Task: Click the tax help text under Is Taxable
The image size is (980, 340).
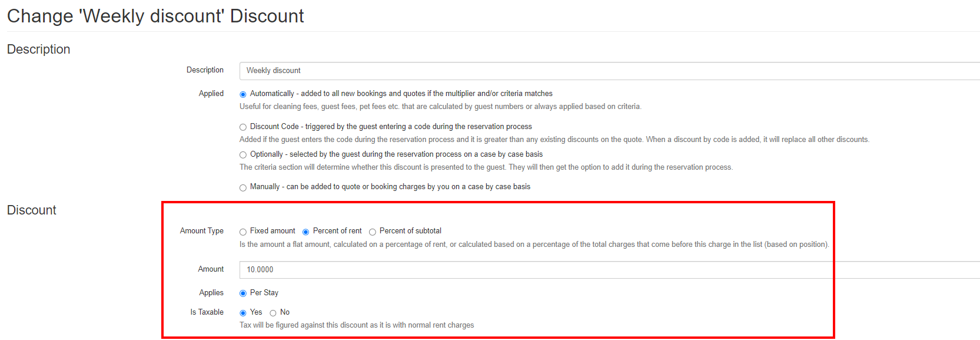Action: (356, 325)
